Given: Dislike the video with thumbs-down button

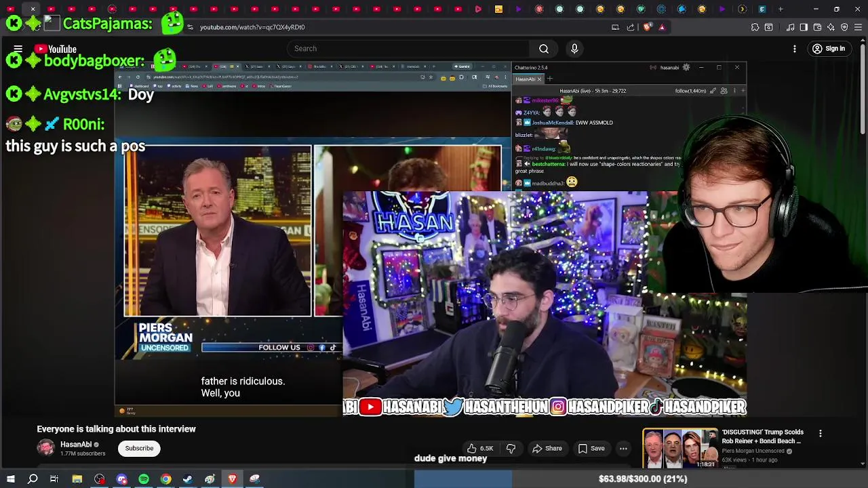Looking at the screenshot, I should 511,448.
